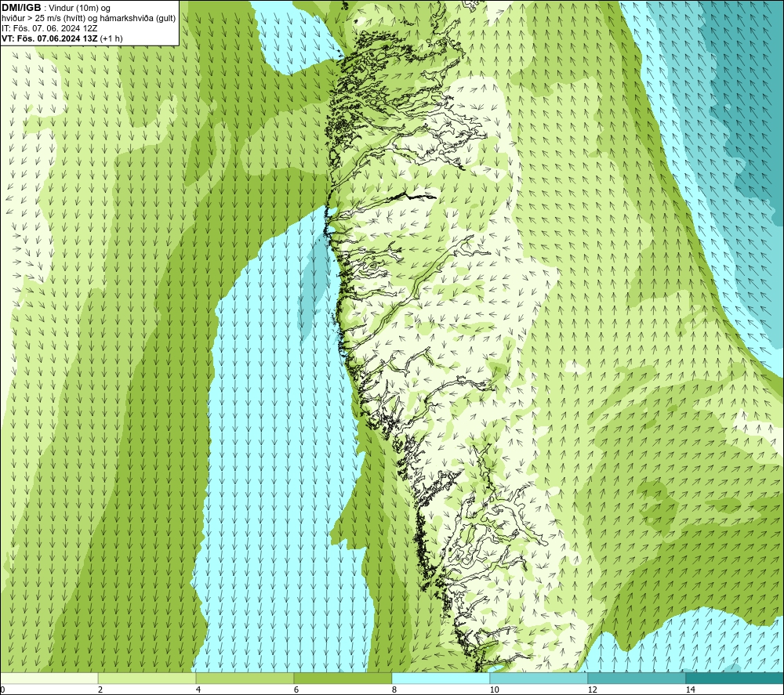Click the '4' scale label
784x695 pixels.
[198, 690]
